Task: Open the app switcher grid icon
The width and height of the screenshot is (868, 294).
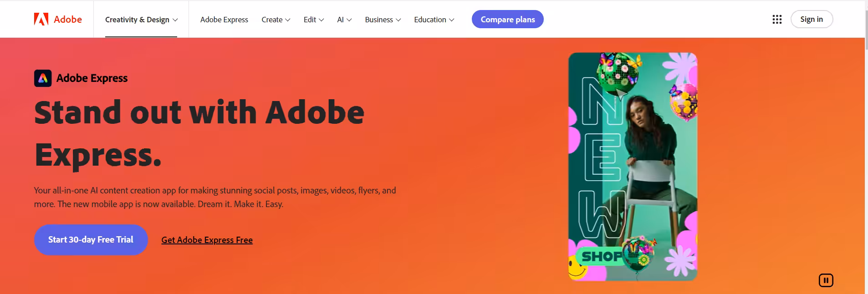Action: coord(777,19)
